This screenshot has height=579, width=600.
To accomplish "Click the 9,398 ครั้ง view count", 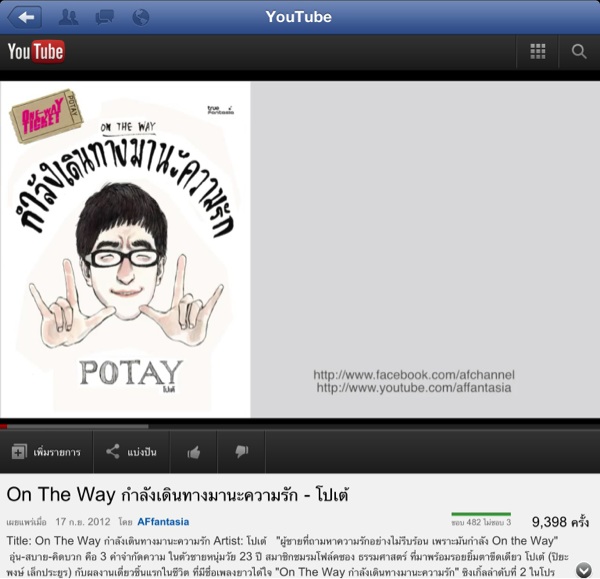I will (560, 522).
